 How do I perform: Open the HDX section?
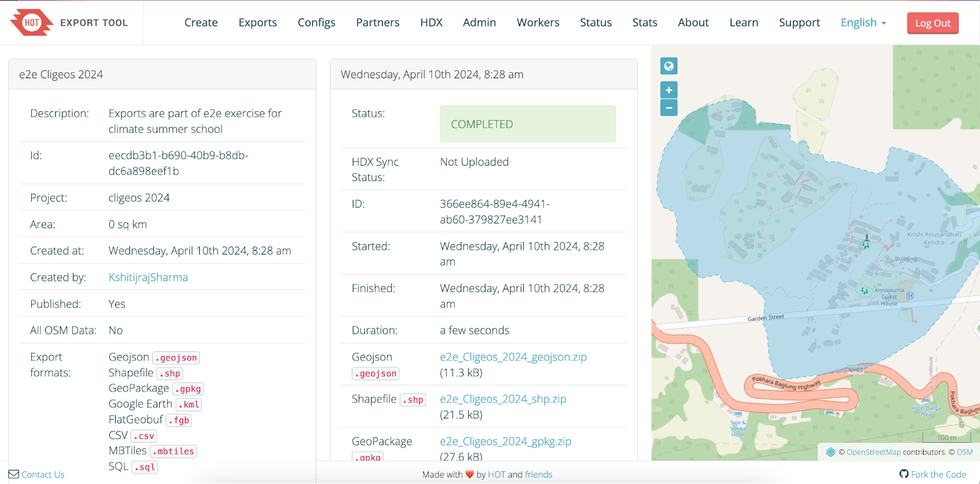click(431, 23)
